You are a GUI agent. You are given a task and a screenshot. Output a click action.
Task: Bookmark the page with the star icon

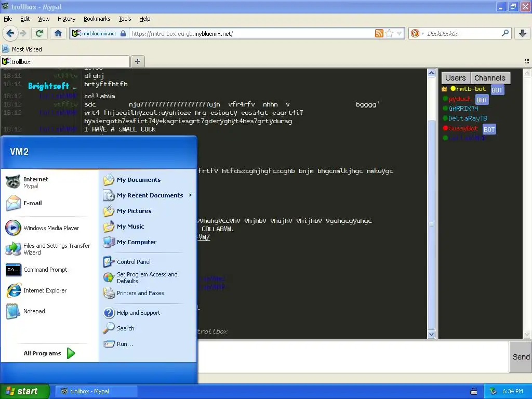(x=390, y=33)
